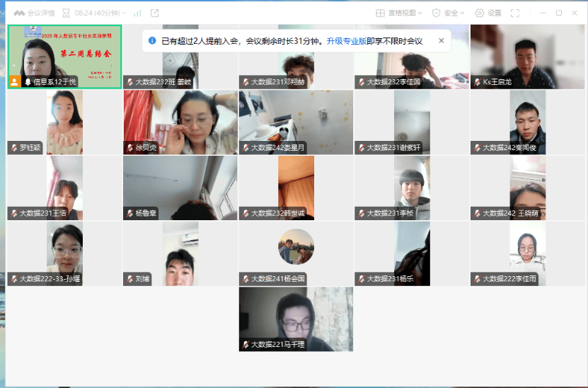Viewport: 588px width, 388px height.
Task: Open the 宫格视图 grid view dropdown
Action: point(399,13)
